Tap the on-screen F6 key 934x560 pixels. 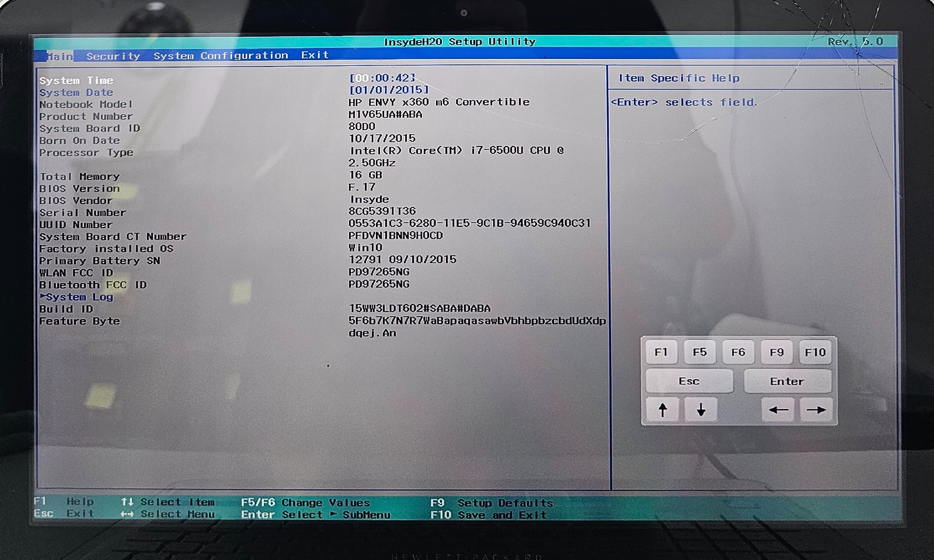pos(738,352)
